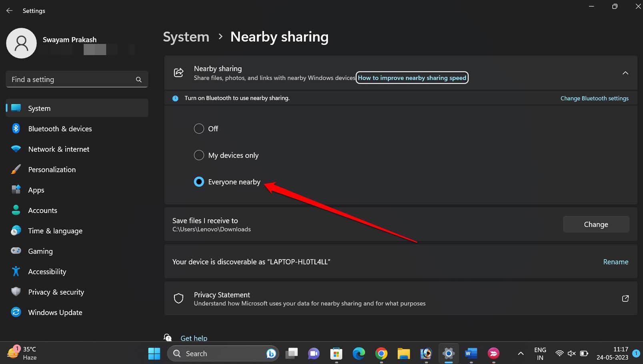Open the video chat taskbar icon
The image size is (643, 364).
314,353
